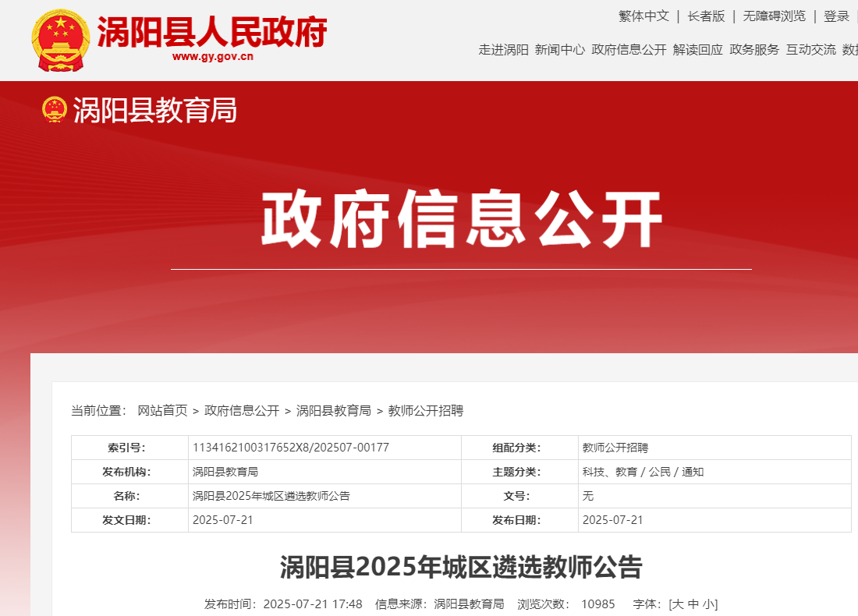Set font size to 大
Image resolution: width=858 pixels, height=616 pixels.
[x=678, y=604]
